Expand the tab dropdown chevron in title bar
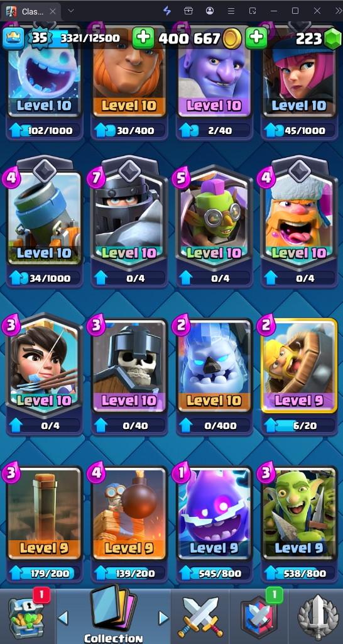 [x=70, y=11]
